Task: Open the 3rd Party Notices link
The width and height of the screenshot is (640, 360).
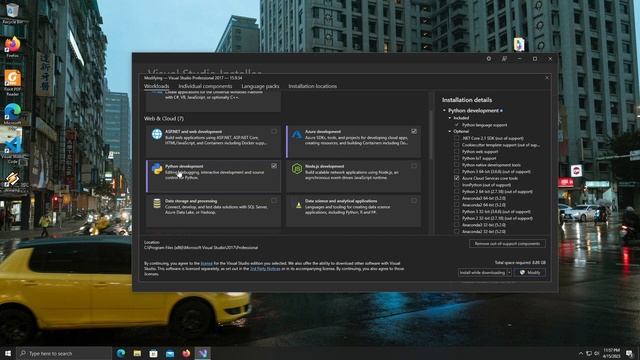Action: [265, 269]
